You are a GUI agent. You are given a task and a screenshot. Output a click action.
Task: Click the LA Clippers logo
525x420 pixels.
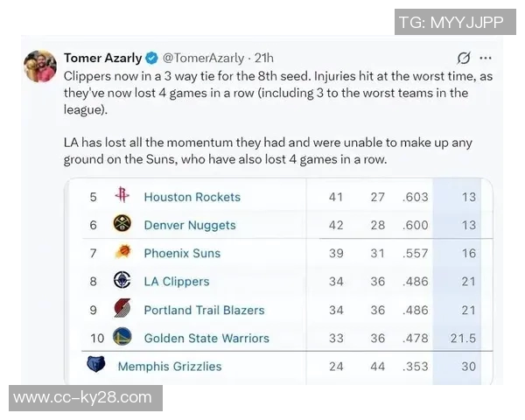pyautogui.click(x=122, y=281)
